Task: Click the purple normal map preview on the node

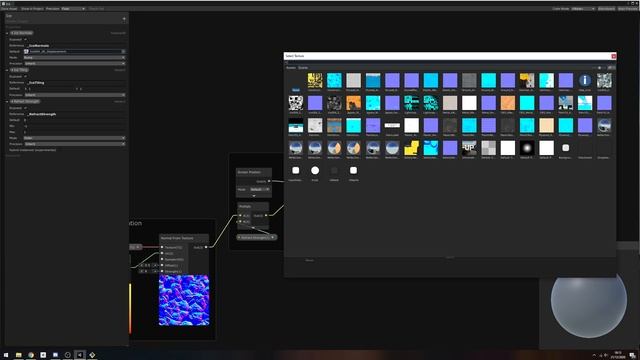Action: click(184, 300)
